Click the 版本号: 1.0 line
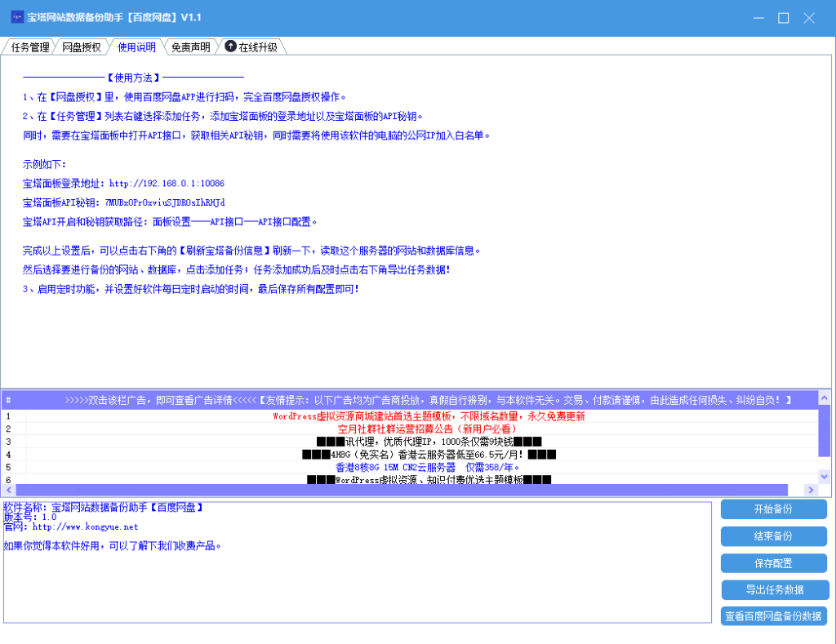 (x=30, y=517)
